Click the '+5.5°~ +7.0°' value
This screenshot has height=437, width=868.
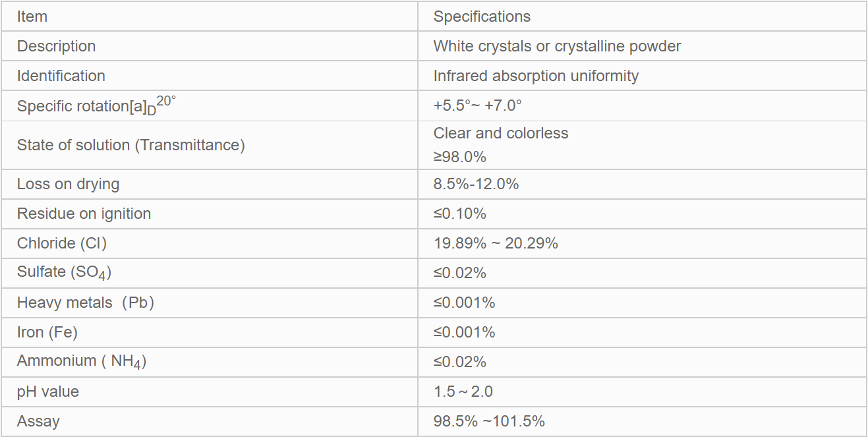[477, 105]
